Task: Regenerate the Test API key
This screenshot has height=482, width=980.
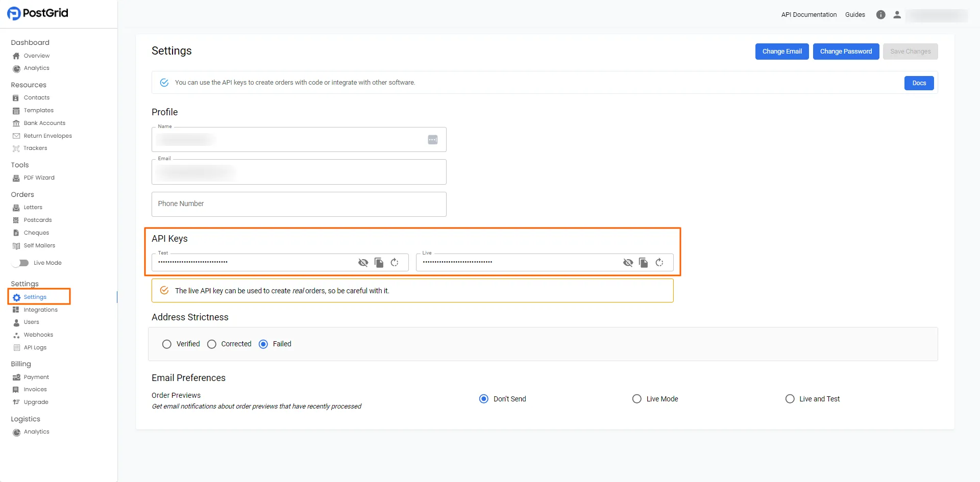Action: click(395, 263)
